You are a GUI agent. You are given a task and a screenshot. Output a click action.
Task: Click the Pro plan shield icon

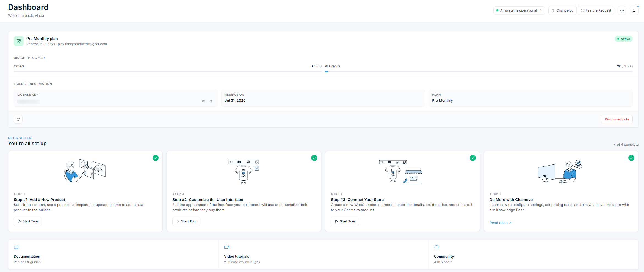click(19, 41)
